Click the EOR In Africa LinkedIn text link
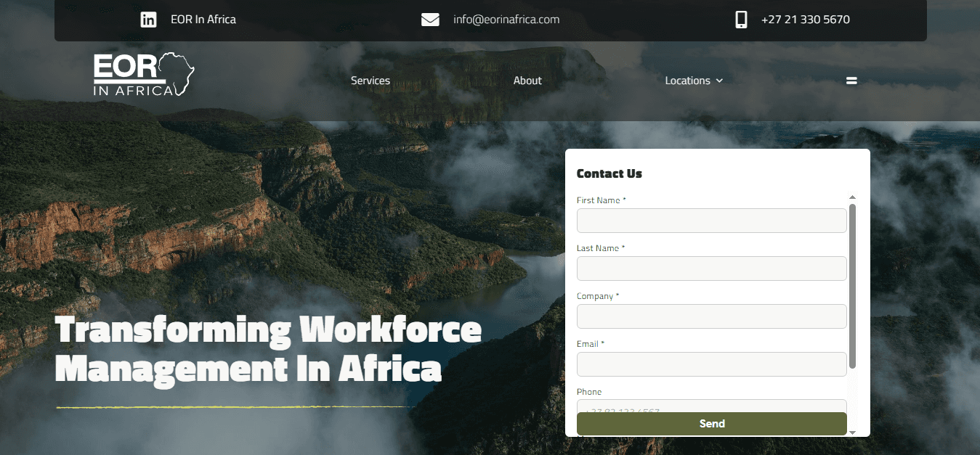The width and height of the screenshot is (980, 455). (203, 19)
